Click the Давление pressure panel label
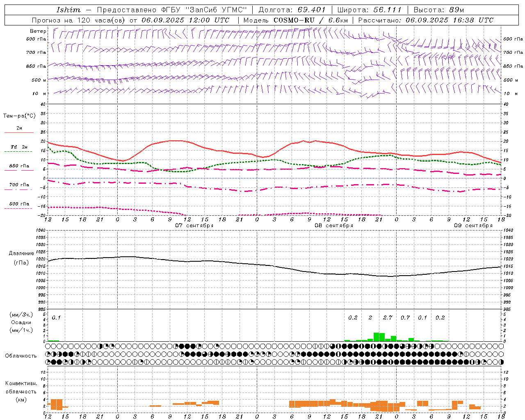Viewport: 525px width, 420px height. [21, 253]
